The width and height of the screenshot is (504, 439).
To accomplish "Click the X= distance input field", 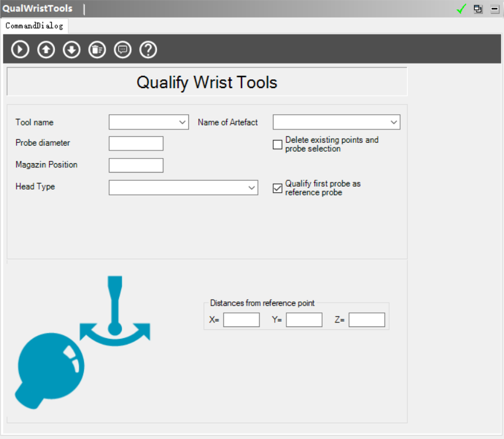I will [241, 319].
